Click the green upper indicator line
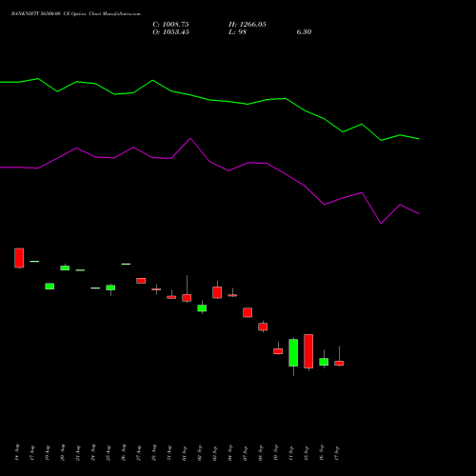This screenshot has width=476, height=476. [209, 99]
